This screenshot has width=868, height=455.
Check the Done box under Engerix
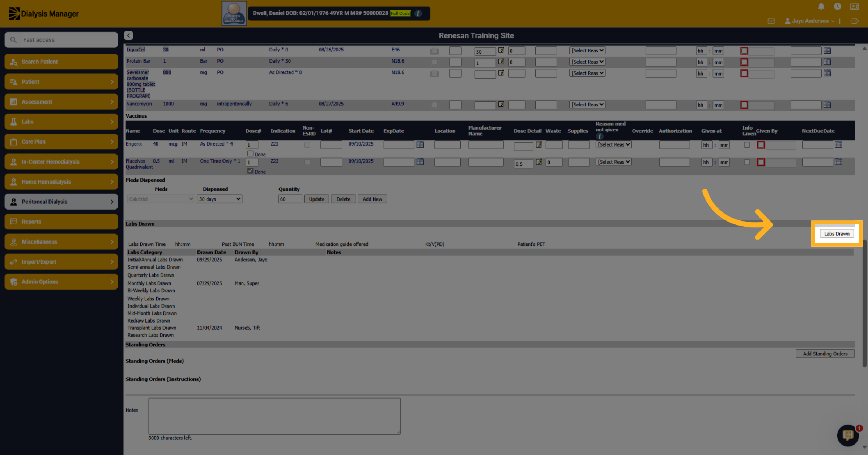click(250, 153)
